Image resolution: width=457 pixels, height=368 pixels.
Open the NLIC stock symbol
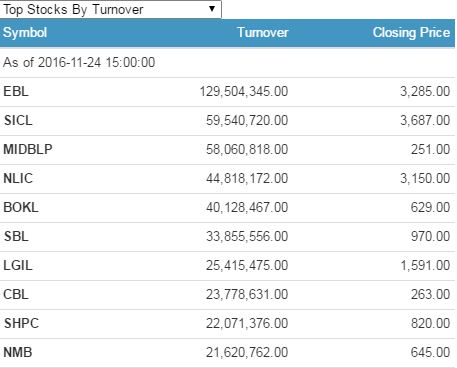[x=18, y=178]
